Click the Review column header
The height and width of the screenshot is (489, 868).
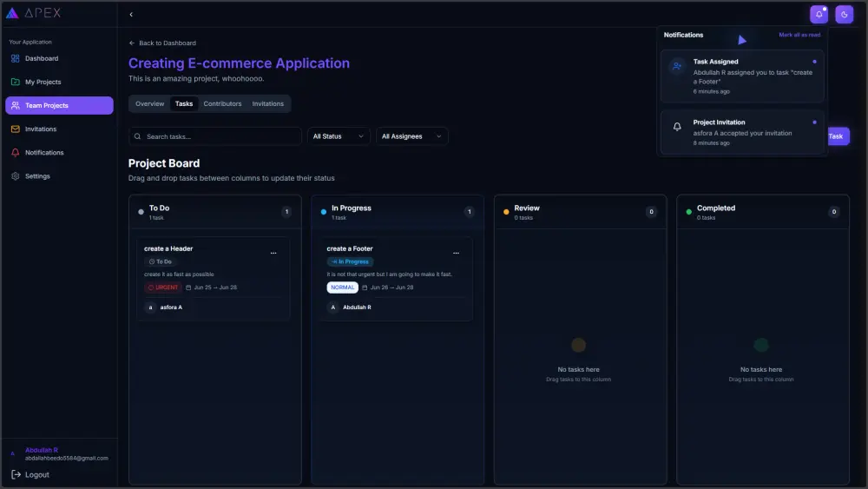(580, 212)
